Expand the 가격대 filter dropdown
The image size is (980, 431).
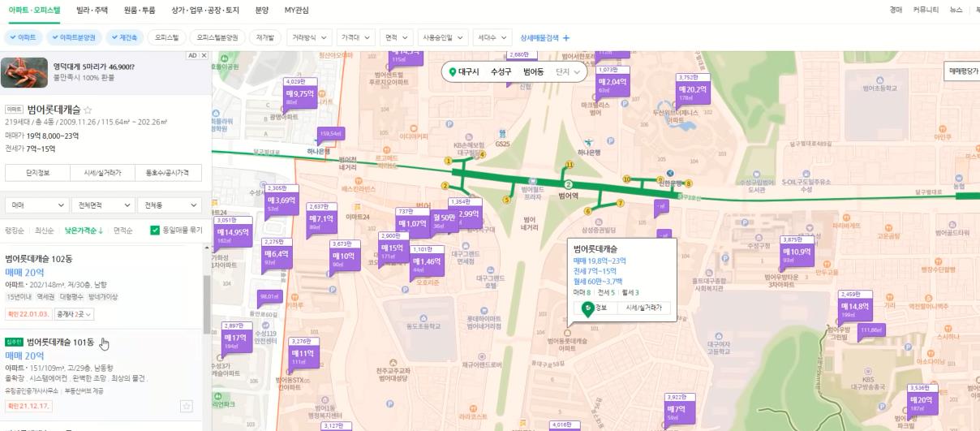click(x=355, y=37)
